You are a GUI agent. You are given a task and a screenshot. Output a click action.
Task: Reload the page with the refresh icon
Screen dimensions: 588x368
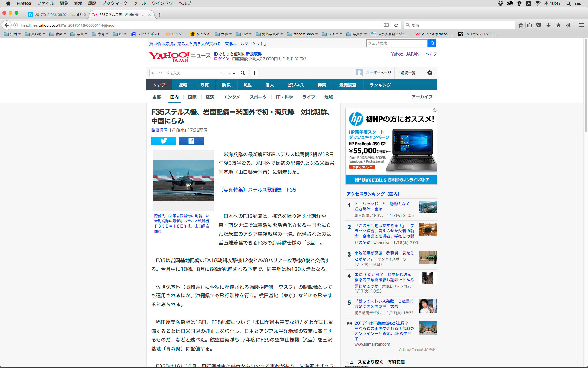(x=396, y=25)
